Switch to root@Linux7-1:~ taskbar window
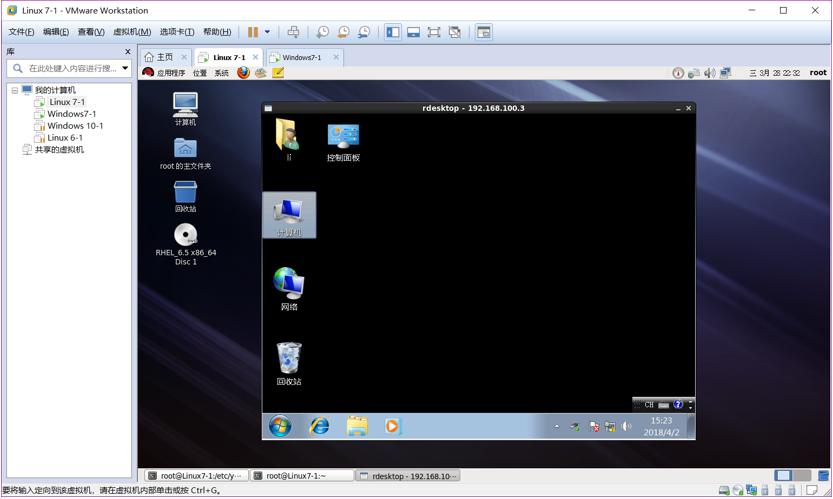 (302, 476)
